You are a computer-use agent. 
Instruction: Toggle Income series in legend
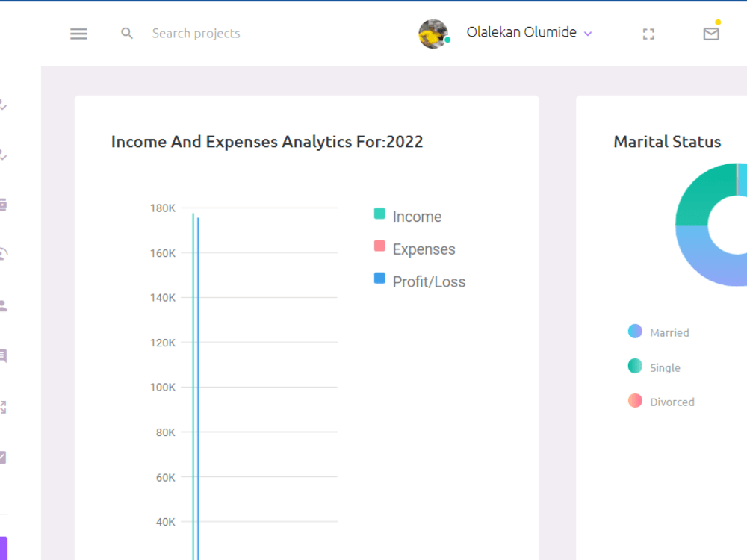click(379, 214)
